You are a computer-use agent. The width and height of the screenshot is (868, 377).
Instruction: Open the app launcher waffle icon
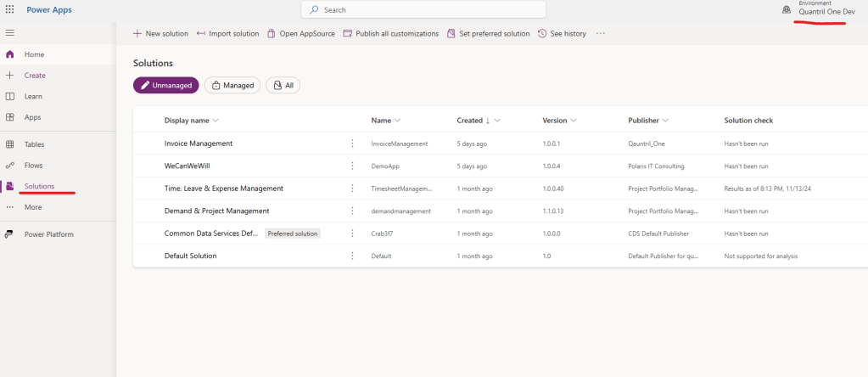point(10,9)
